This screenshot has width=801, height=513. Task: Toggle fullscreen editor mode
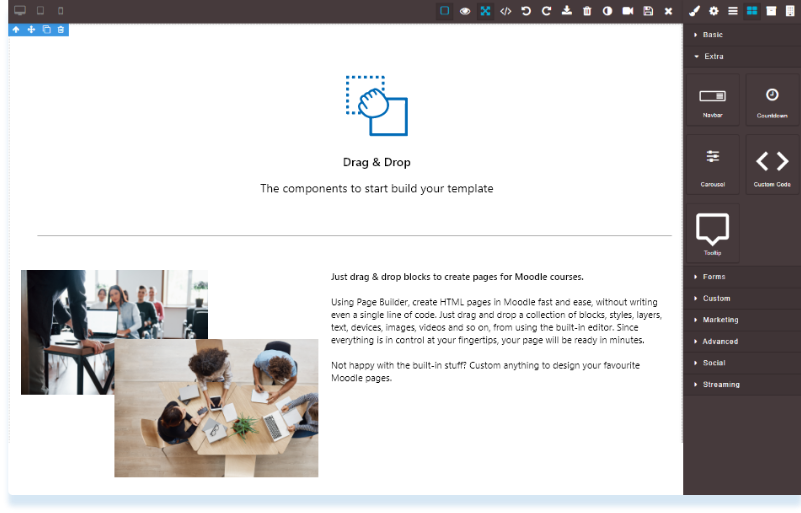485,11
